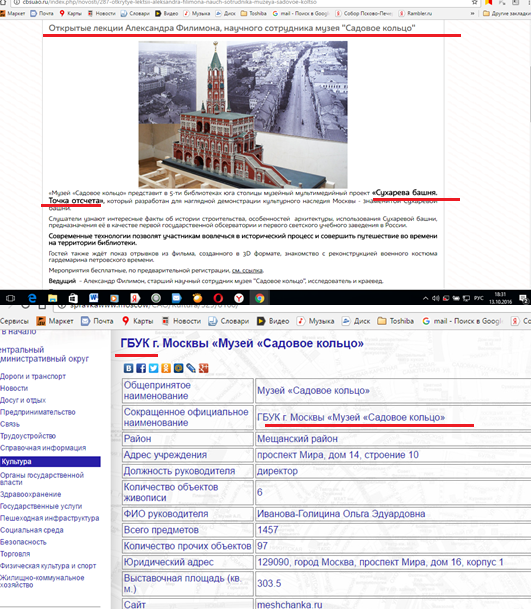Open Социальная среда sidebar section

pyautogui.click(x=32, y=530)
